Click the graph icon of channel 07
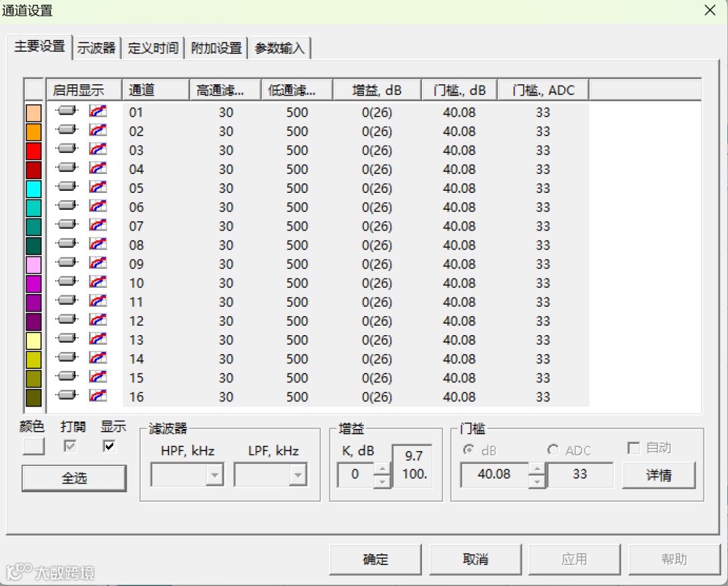Image resolution: width=728 pixels, height=586 pixels. click(98, 225)
